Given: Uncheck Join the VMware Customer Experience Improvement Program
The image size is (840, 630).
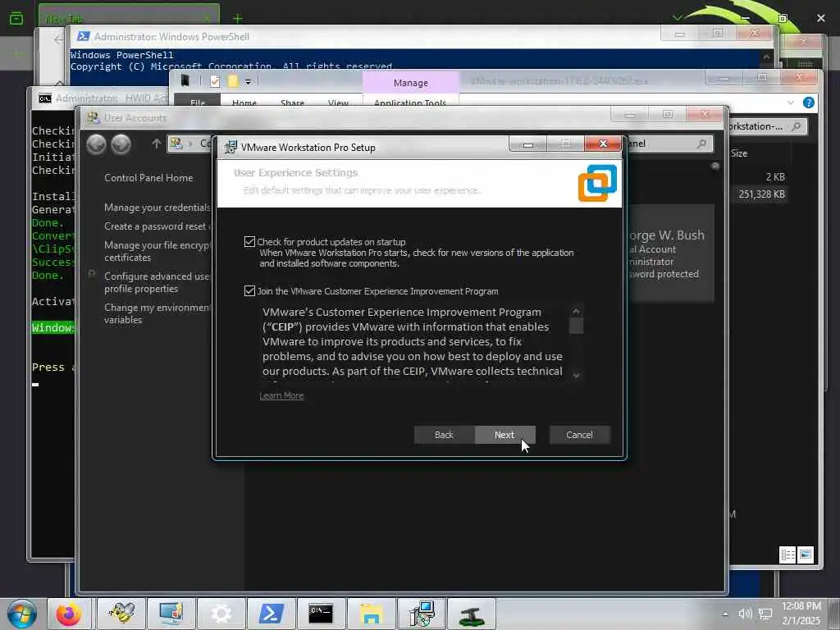Looking at the screenshot, I should (x=249, y=291).
